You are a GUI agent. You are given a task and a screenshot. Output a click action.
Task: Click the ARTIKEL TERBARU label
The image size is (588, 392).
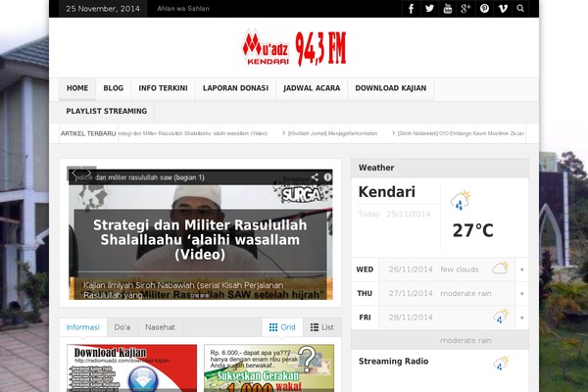click(x=88, y=133)
